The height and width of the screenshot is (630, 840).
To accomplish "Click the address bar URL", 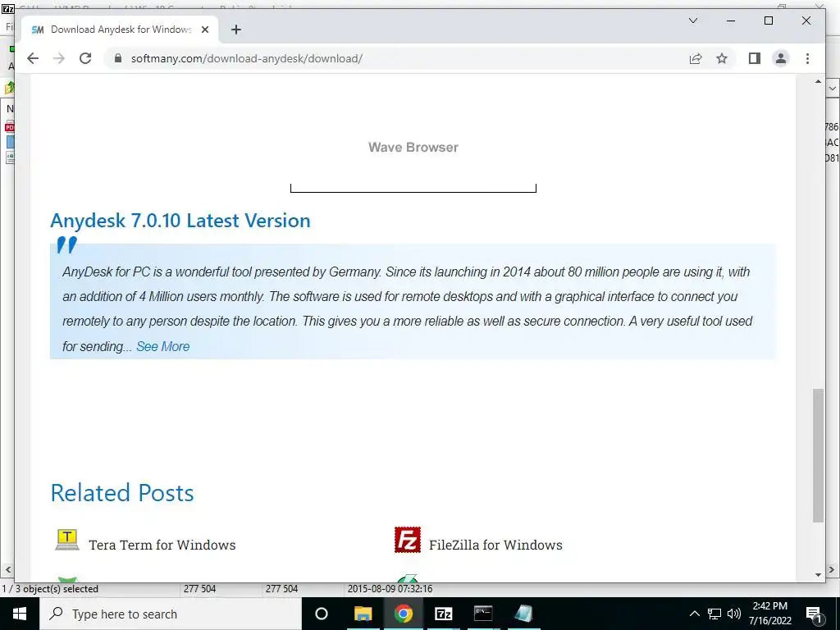I will (x=246, y=58).
